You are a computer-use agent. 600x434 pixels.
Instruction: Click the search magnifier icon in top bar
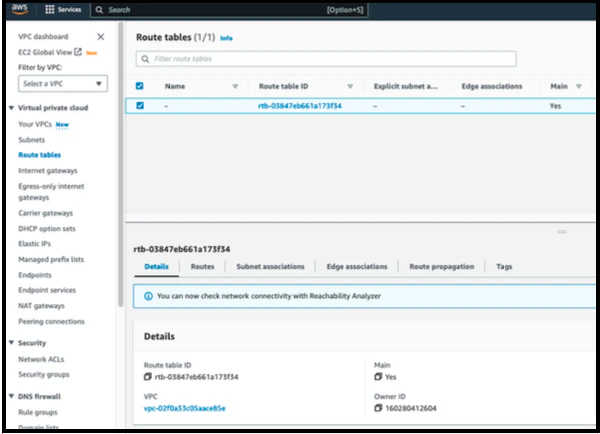tap(99, 10)
